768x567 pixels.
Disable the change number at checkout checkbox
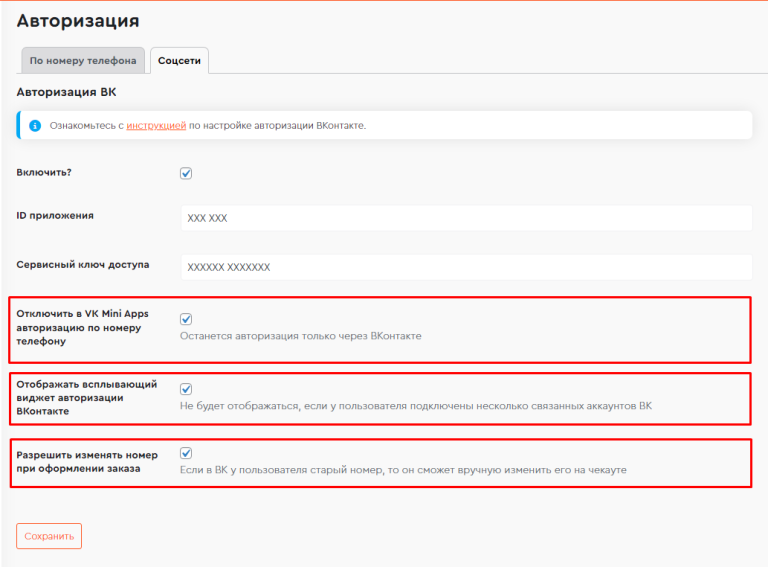tap(186, 453)
